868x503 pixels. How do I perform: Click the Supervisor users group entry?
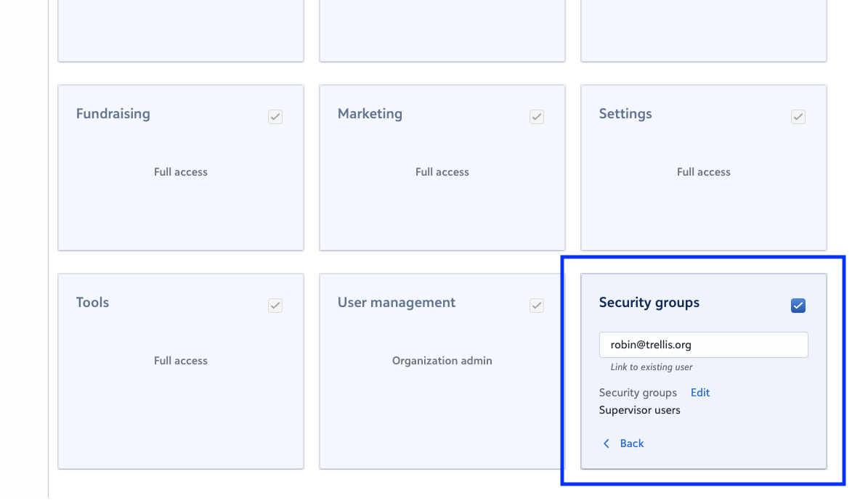[640, 410]
